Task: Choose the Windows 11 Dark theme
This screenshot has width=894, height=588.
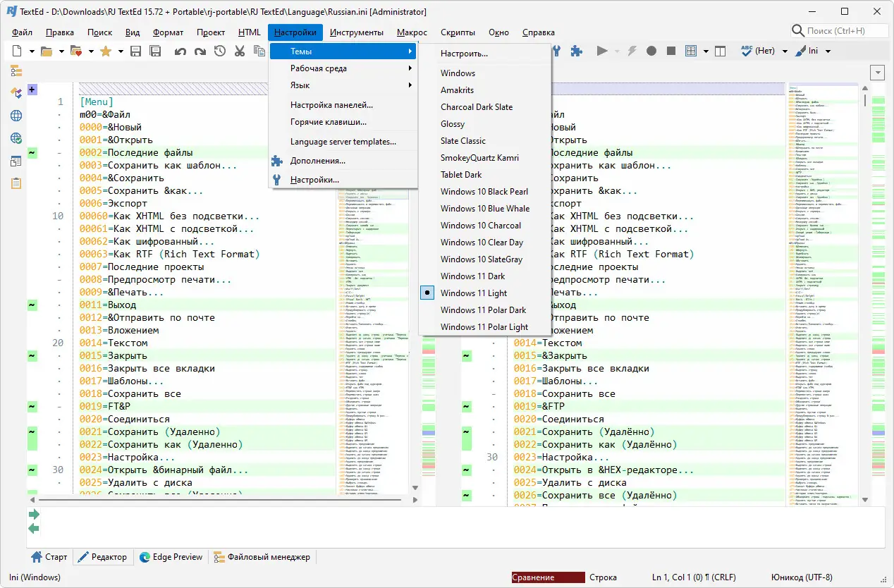Action: coord(472,276)
